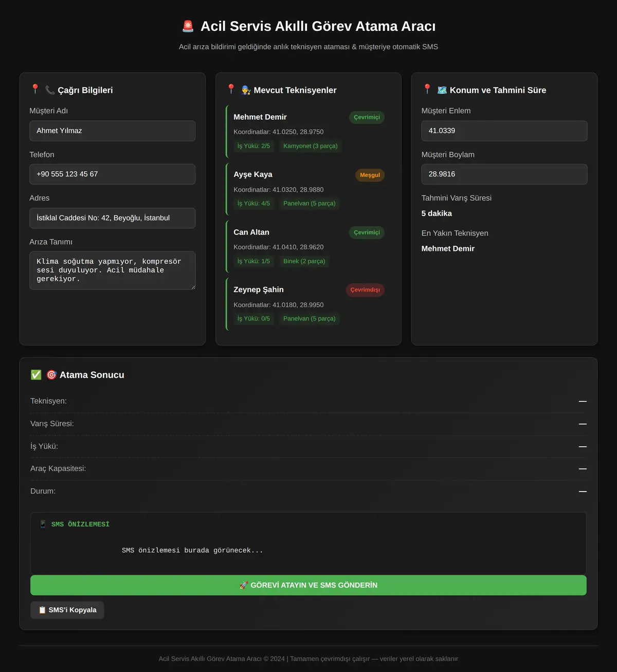Click the Varış Süresi result label
Screen dimensions: 617x672
tap(52, 424)
